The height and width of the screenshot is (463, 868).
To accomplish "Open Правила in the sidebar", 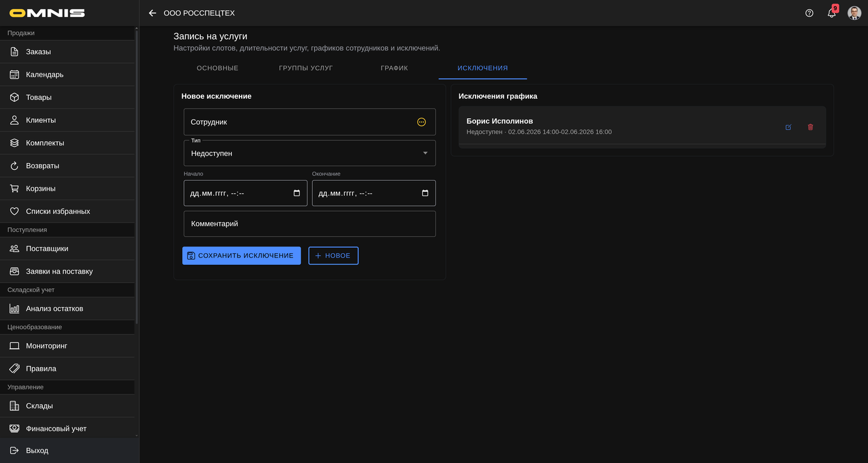I will pyautogui.click(x=68, y=369).
